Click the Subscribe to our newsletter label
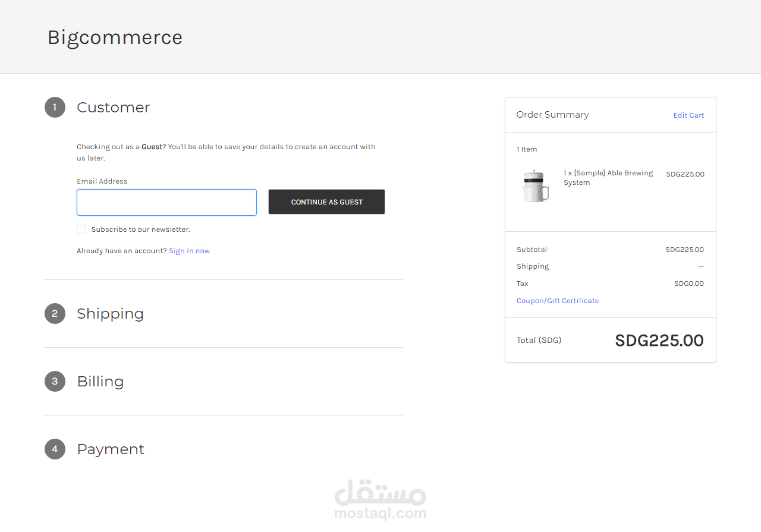 (x=140, y=229)
